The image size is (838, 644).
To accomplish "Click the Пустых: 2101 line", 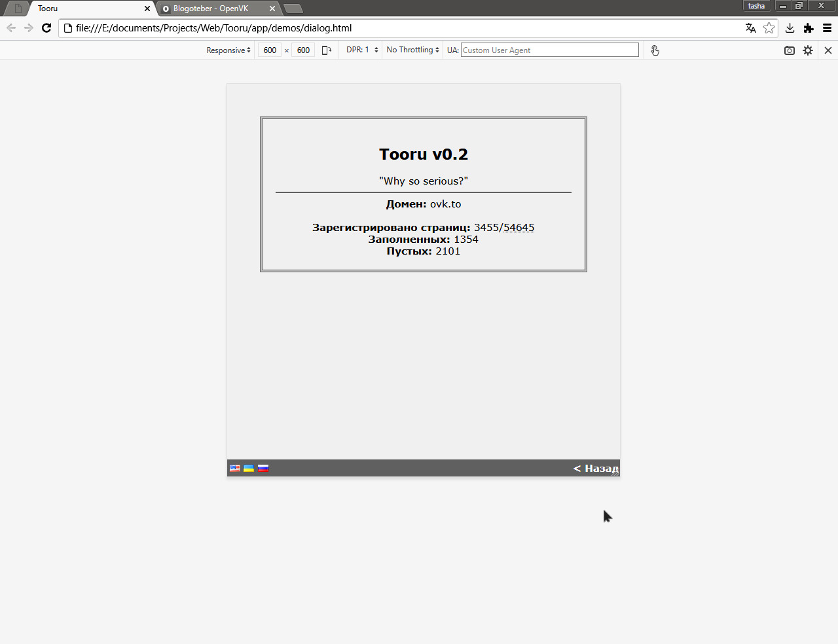I will pos(424,251).
